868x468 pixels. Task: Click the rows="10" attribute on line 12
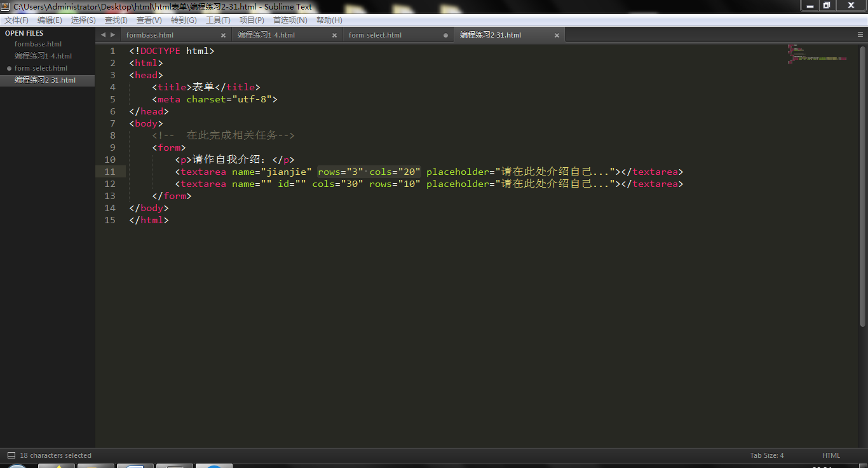(x=395, y=184)
